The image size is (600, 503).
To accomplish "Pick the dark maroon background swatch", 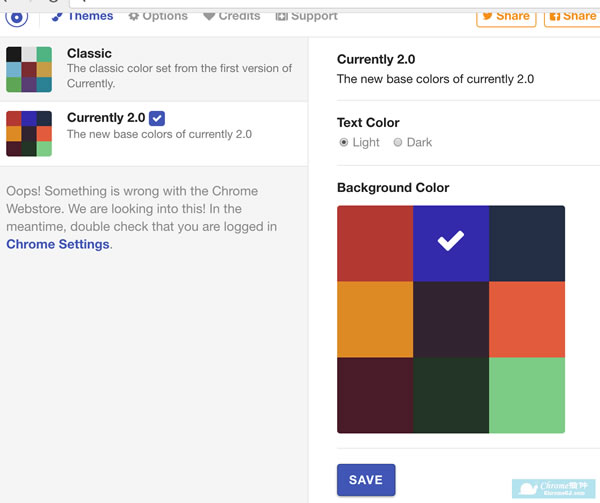I will 375,395.
